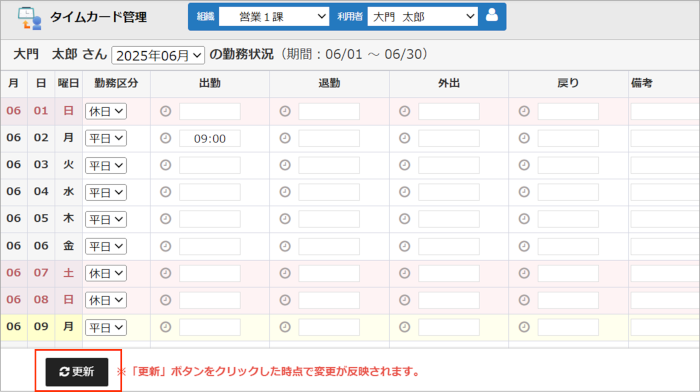Open the 勤務区分 dropdown for 06/05

(x=106, y=219)
